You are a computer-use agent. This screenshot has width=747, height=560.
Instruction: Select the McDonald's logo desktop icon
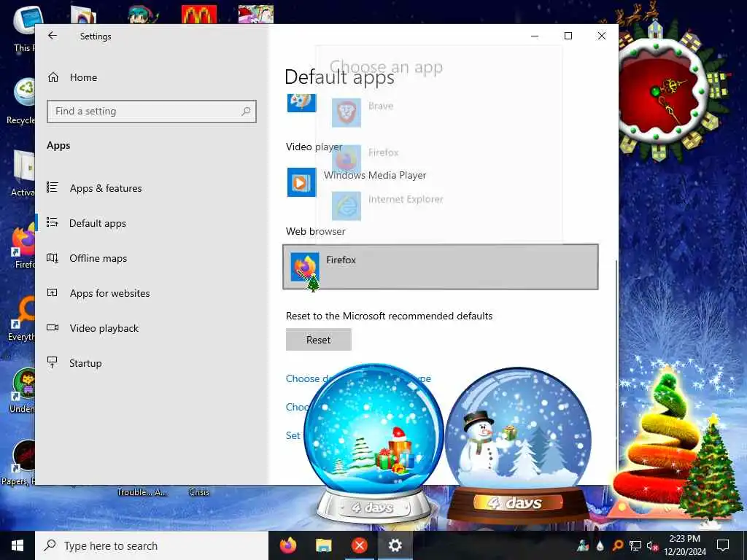199,15
